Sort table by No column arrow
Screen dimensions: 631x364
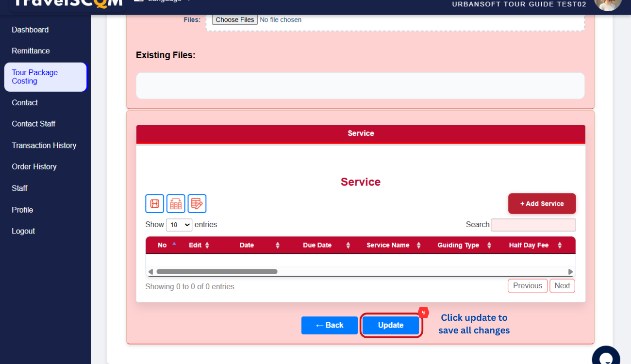pyautogui.click(x=174, y=244)
